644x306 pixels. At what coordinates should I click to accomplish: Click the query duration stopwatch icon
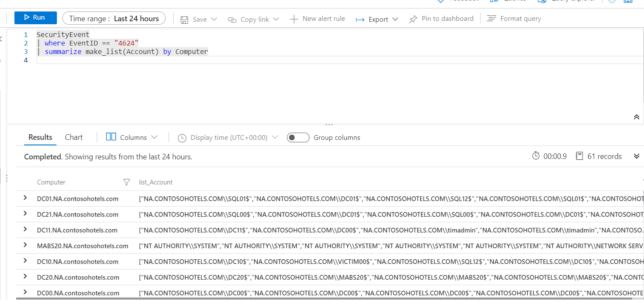click(x=536, y=156)
